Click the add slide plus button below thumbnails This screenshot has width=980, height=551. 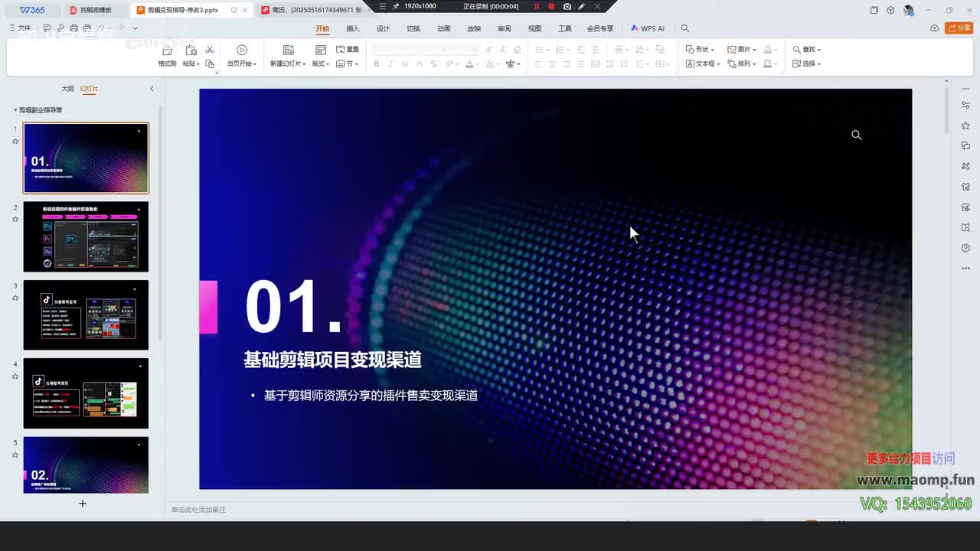(x=83, y=504)
